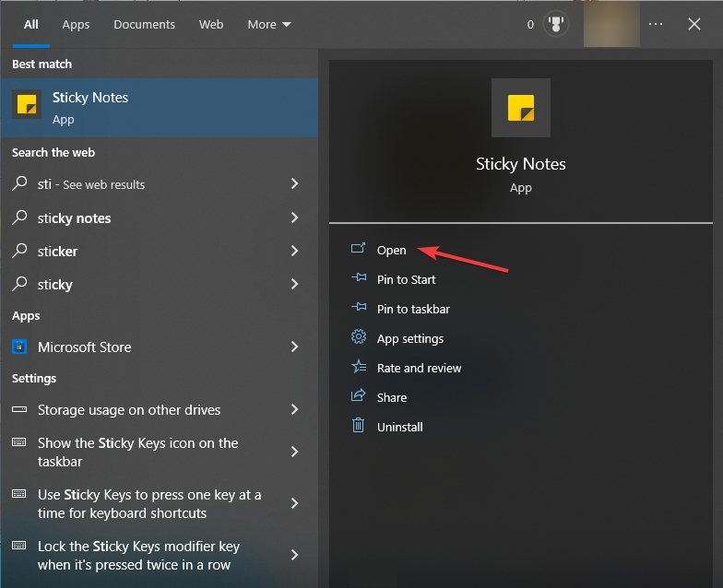723x588 pixels.
Task: Click 'Show the Sticky Keys icon on the taskbar'
Action: click(x=138, y=452)
